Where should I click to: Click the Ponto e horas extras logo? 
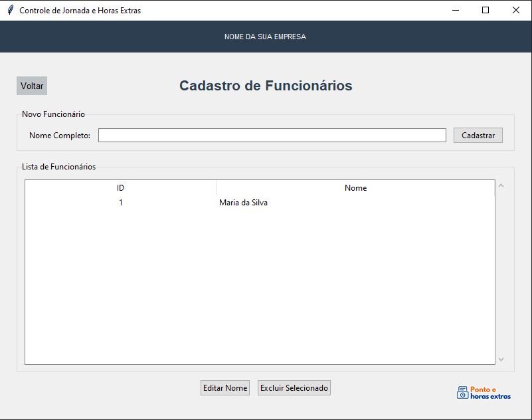click(484, 393)
